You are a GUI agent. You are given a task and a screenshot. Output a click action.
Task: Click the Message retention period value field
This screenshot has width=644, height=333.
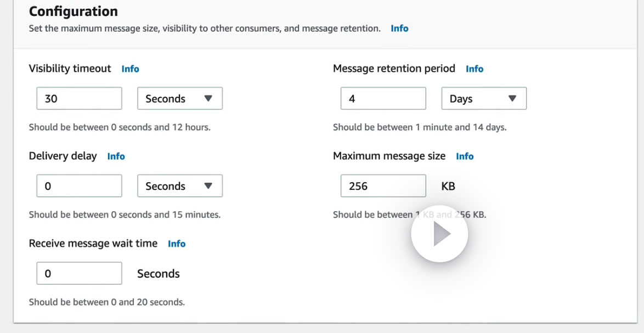pos(383,99)
